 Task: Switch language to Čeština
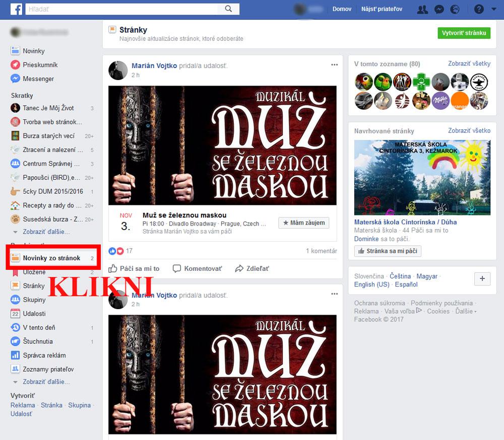tap(400, 276)
